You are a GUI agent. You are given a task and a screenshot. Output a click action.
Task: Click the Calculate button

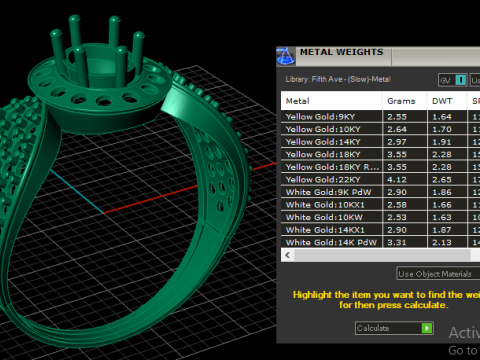coord(394,328)
